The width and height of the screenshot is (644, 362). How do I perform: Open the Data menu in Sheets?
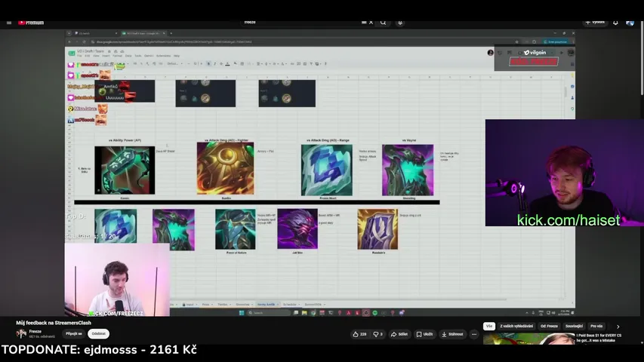128,56
